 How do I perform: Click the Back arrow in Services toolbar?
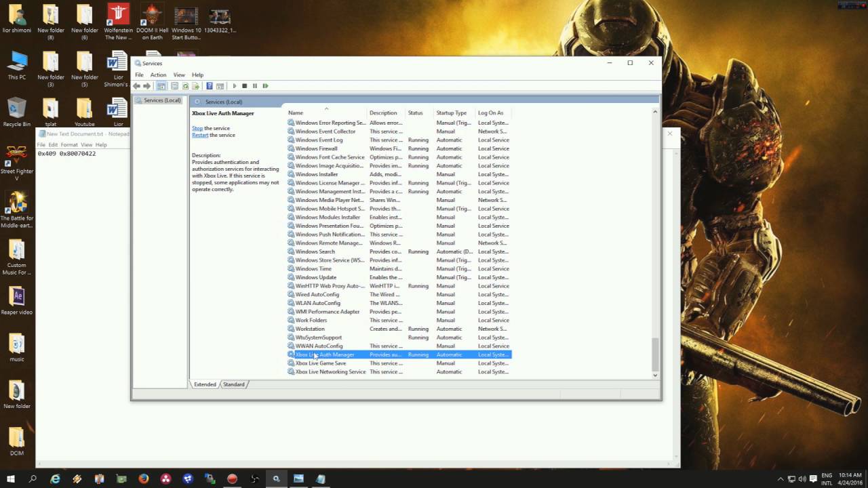(137, 86)
